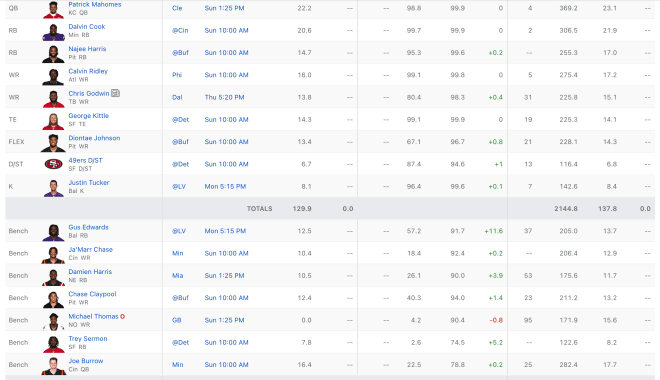Screen dimensions: 660x380
Task: Click Michael Thomas's red Out status icon
Action: tap(122, 316)
